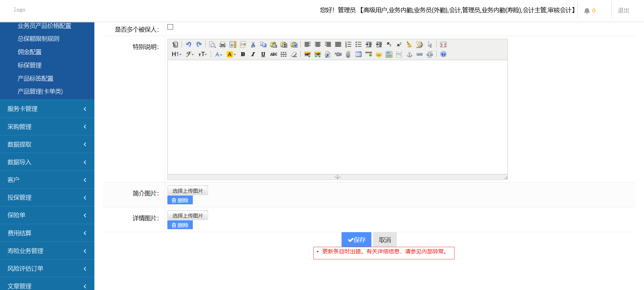Click 选择上传图片 for 简介图片
Image resolution: width=644 pixels, height=290 pixels.
[x=188, y=191]
